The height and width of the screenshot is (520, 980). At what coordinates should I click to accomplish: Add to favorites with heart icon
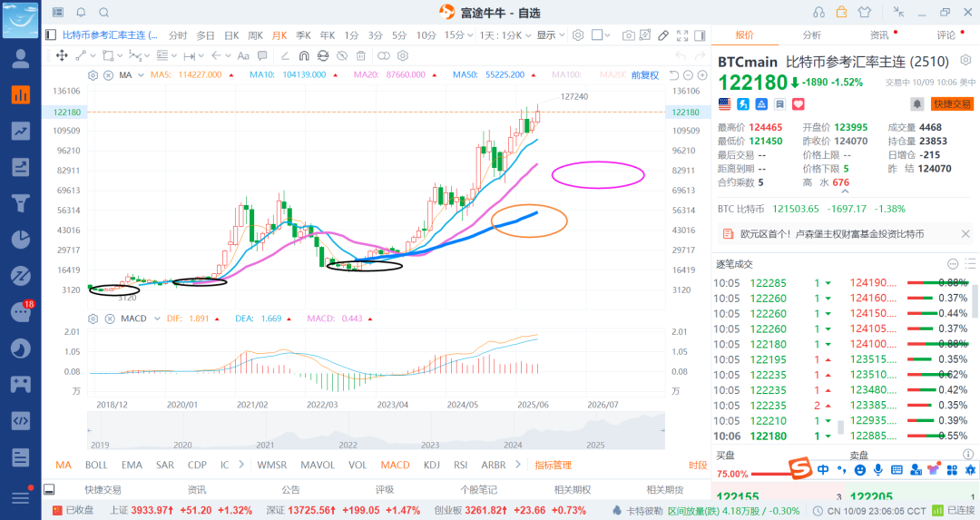tap(799, 104)
